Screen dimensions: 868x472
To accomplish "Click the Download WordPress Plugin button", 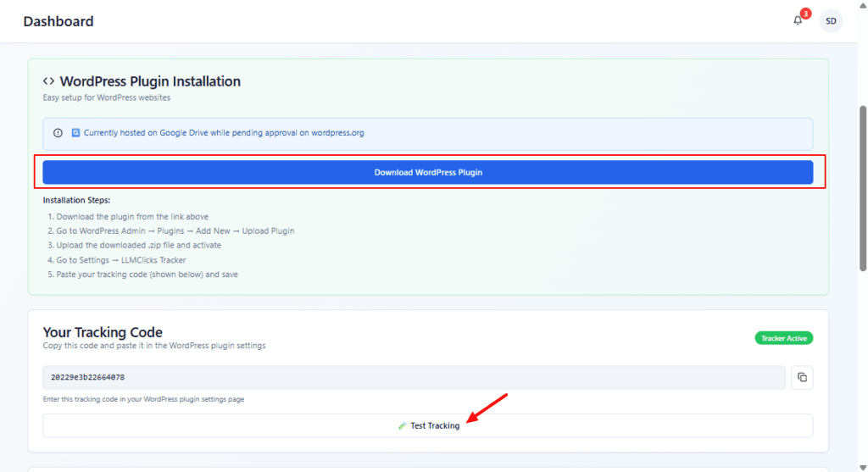I will 428,172.
